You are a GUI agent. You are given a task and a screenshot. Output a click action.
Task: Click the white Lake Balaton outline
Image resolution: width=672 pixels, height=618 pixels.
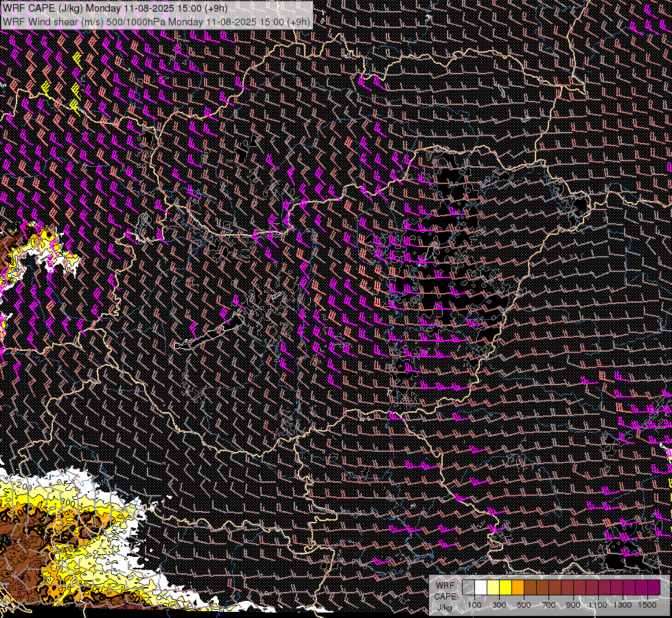pyautogui.click(x=209, y=332)
